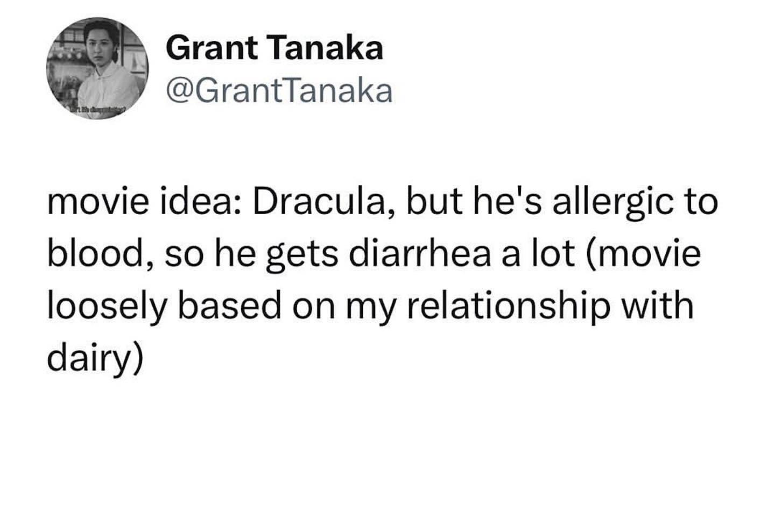Click the word "based" in the tweet

click(229, 306)
